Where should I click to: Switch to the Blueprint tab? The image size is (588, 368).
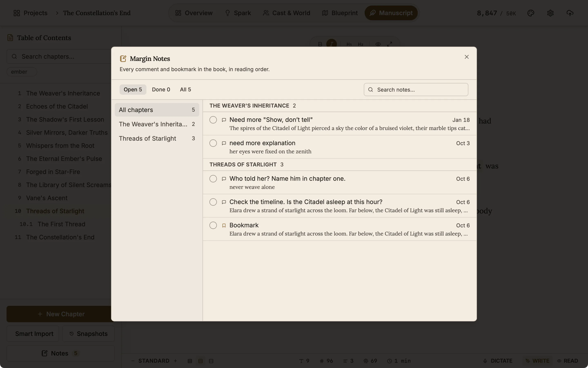coord(340,13)
